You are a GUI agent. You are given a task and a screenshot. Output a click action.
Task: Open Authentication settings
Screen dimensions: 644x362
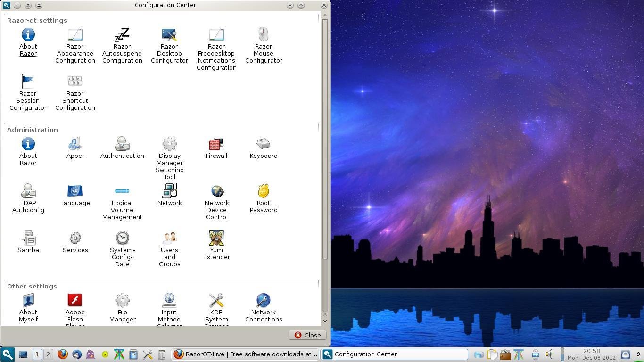pyautogui.click(x=122, y=148)
